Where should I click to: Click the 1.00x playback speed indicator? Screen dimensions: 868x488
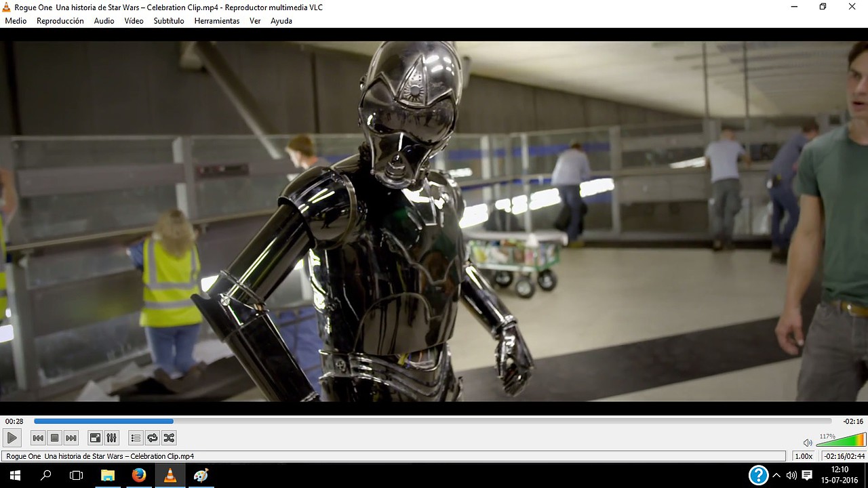pos(804,456)
